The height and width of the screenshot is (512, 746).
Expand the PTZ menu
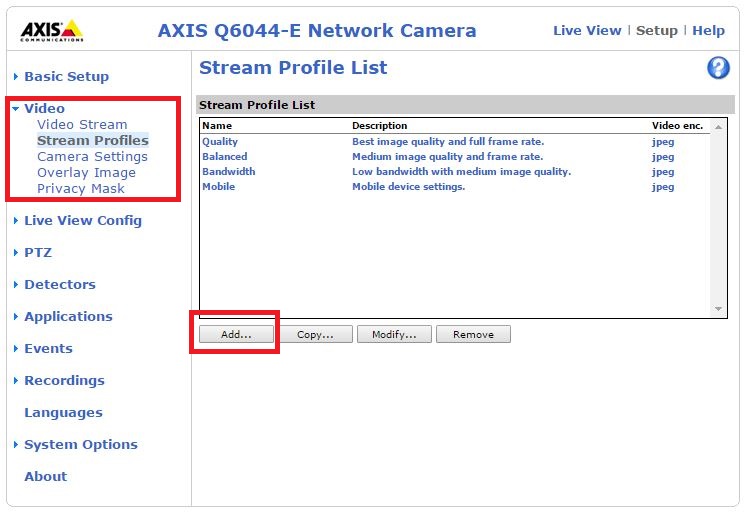coord(38,252)
